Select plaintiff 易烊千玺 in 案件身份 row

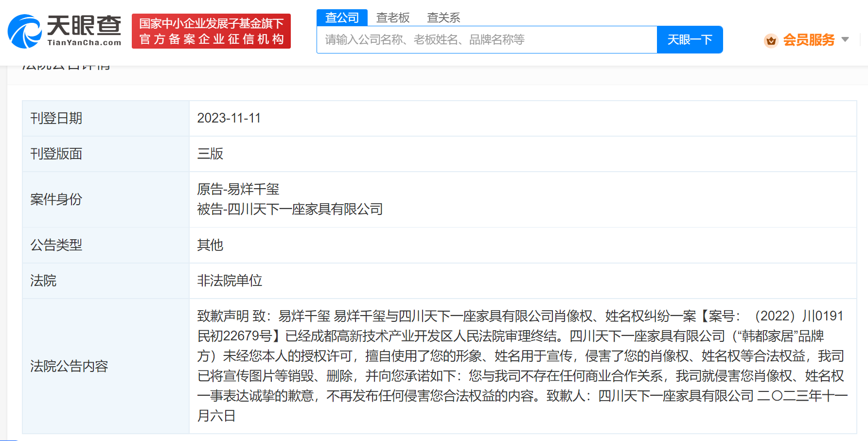[x=238, y=189]
